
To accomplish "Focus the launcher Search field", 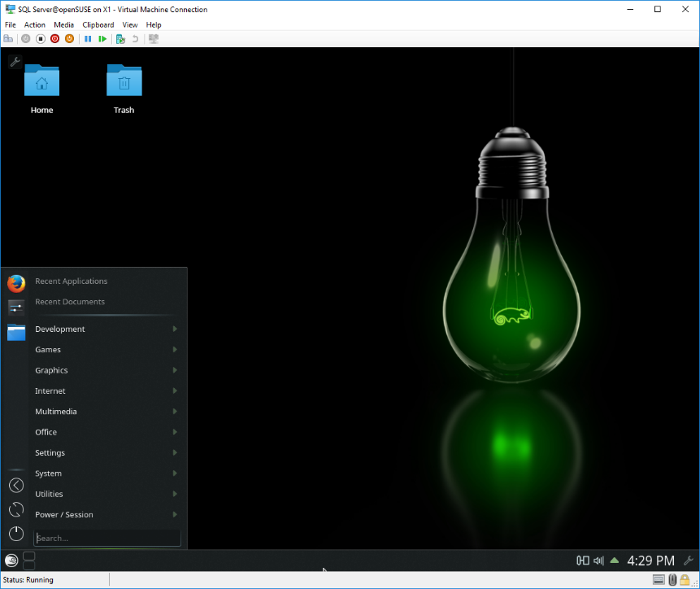I will [107, 538].
